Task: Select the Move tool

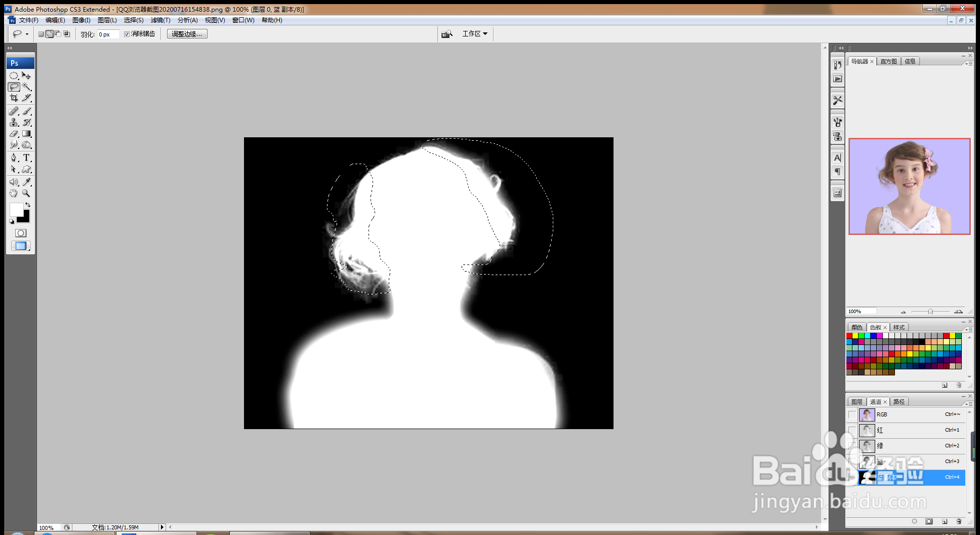Action: (x=26, y=75)
